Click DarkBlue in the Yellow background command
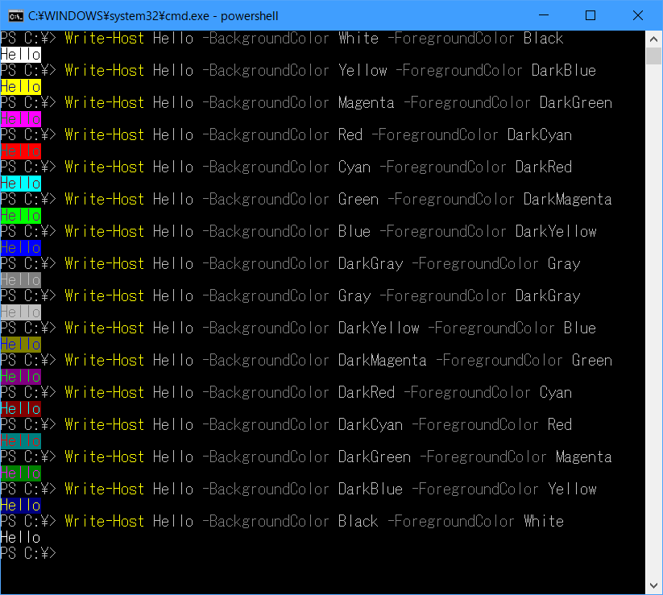This screenshot has height=595, width=663. [564, 71]
